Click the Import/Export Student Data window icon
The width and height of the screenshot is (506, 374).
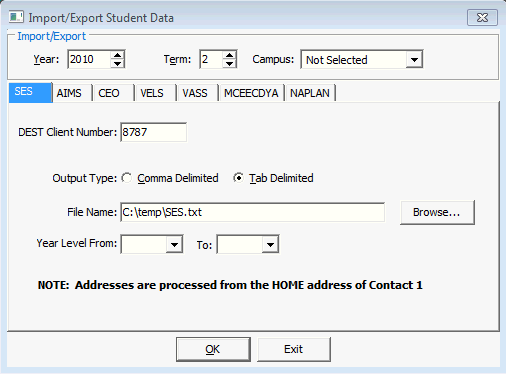click(x=16, y=17)
